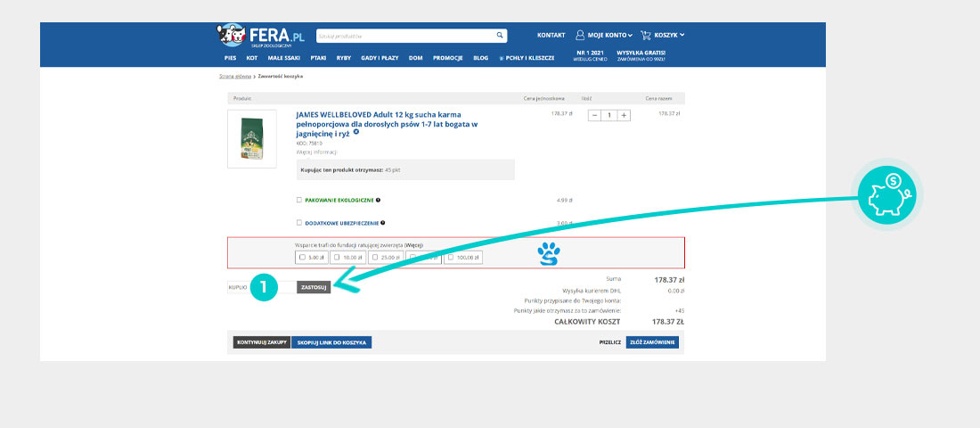Click the dog food product thumbnail
Viewport: 980px width, 428px height.
click(x=252, y=139)
